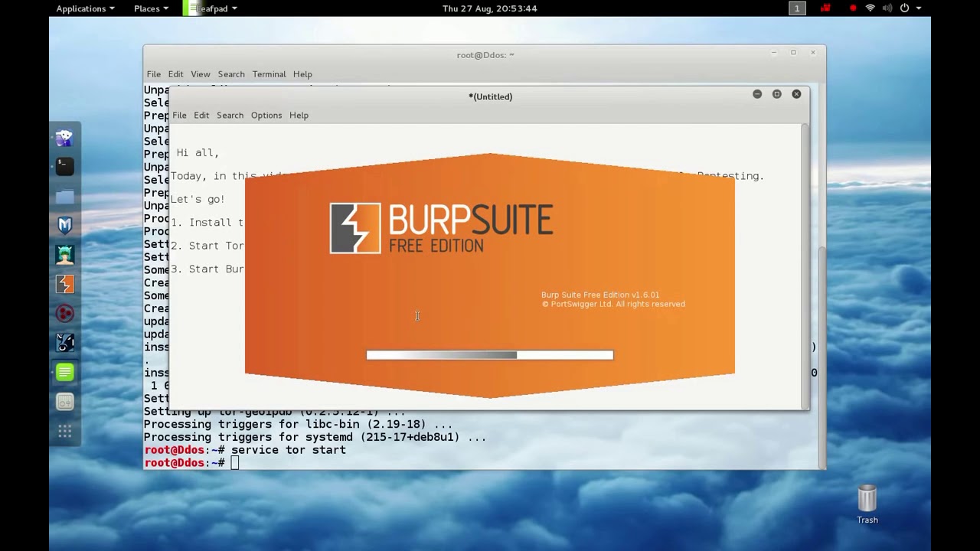Click the Burp Suite Free Edition logo
Screen dimensions: 980x551
tap(441, 228)
